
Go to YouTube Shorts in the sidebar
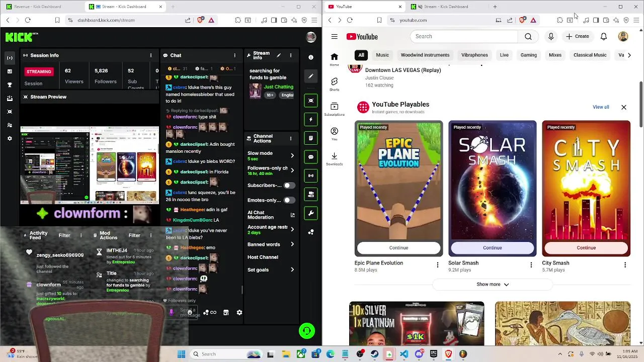334,84
